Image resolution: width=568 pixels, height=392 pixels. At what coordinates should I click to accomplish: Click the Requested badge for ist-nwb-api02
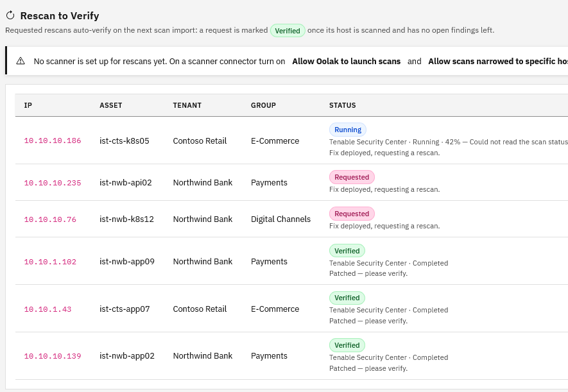click(352, 177)
